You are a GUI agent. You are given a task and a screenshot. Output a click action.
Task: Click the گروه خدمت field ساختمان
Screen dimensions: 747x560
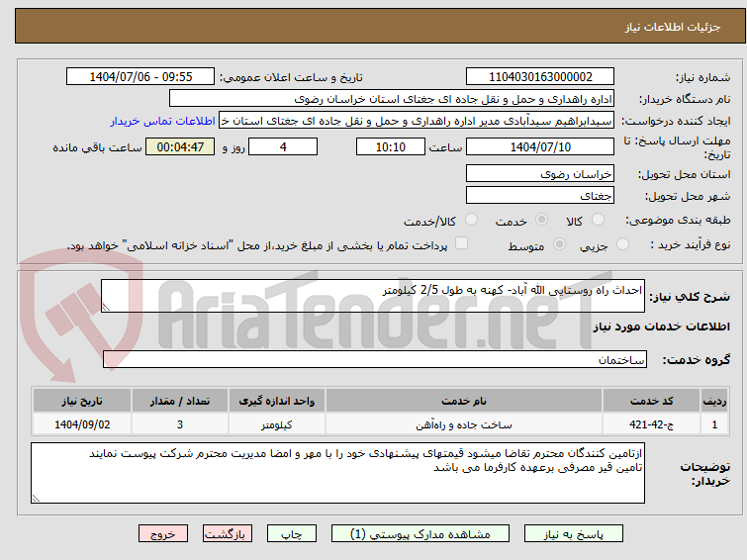[374, 359]
